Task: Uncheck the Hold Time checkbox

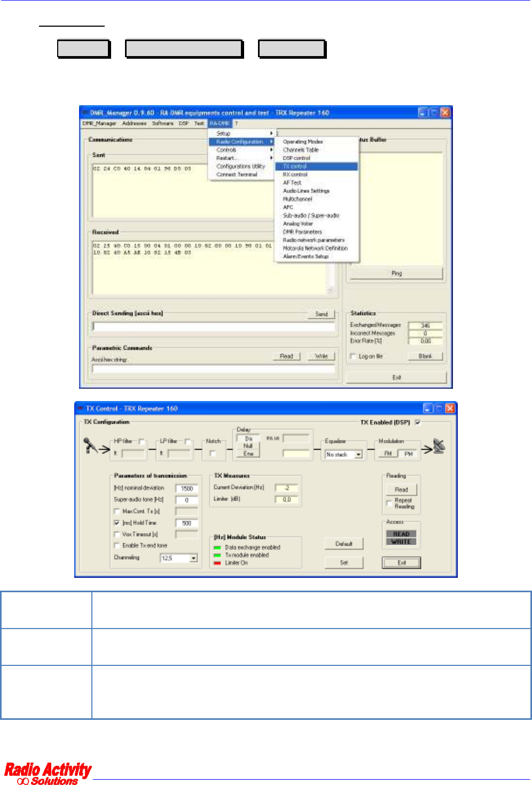Action: 117,523
